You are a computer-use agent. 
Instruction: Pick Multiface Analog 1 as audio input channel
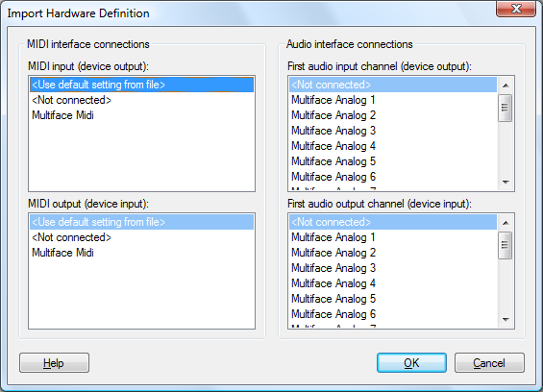pyautogui.click(x=393, y=100)
